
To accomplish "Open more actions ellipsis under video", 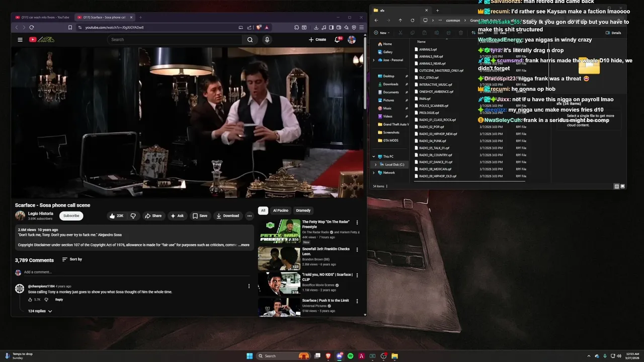I will (249, 216).
